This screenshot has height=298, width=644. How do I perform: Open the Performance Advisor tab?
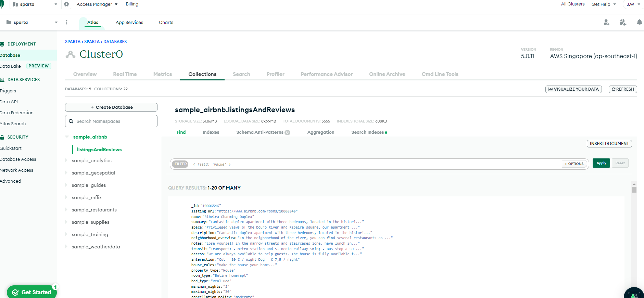tap(327, 74)
